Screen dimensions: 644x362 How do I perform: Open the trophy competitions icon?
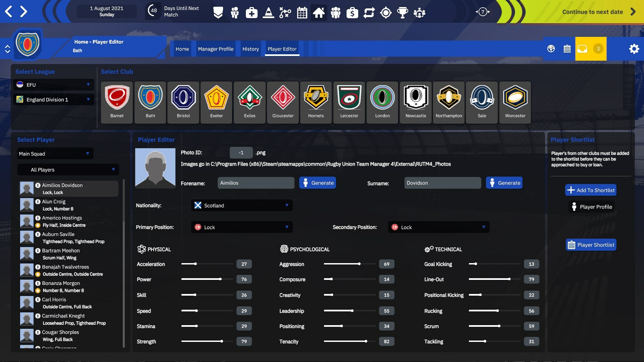click(402, 12)
